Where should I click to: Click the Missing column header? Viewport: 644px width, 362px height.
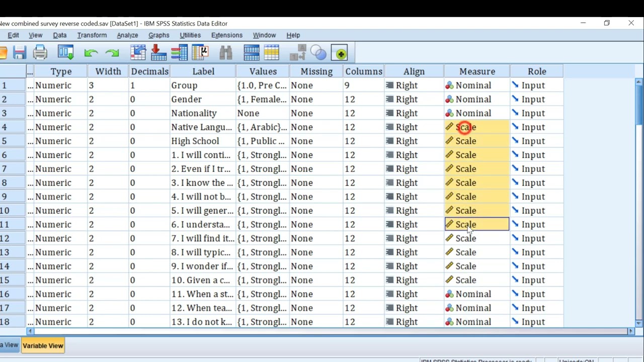click(x=316, y=71)
